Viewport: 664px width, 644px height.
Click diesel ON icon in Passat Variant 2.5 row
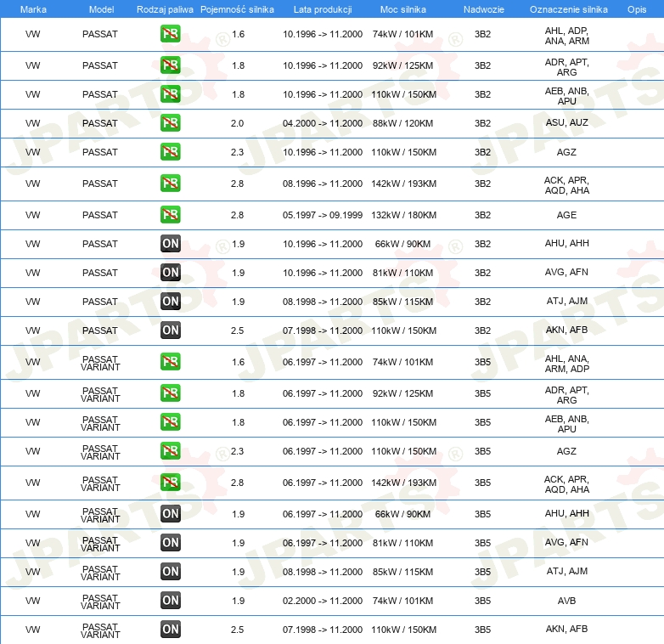(x=170, y=629)
